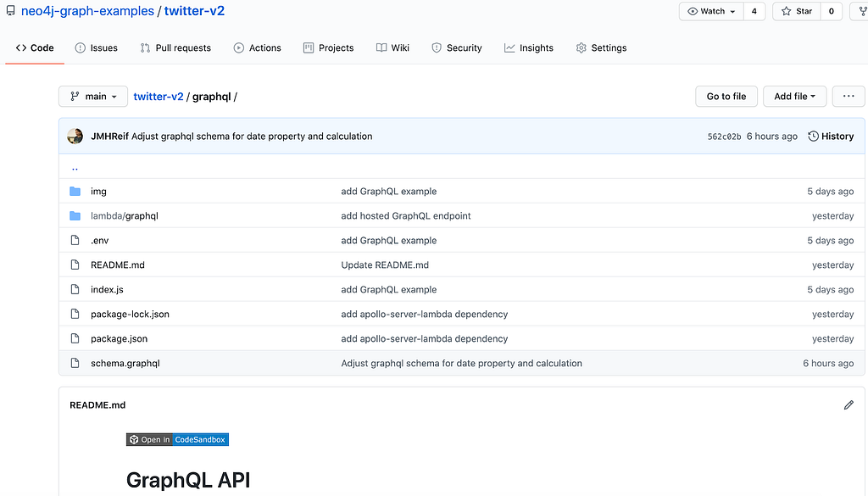The height and width of the screenshot is (496, 868).
Task: Click the Open in CodeSandbox badge
Action: pyautogui.click(x=177, y=439)
